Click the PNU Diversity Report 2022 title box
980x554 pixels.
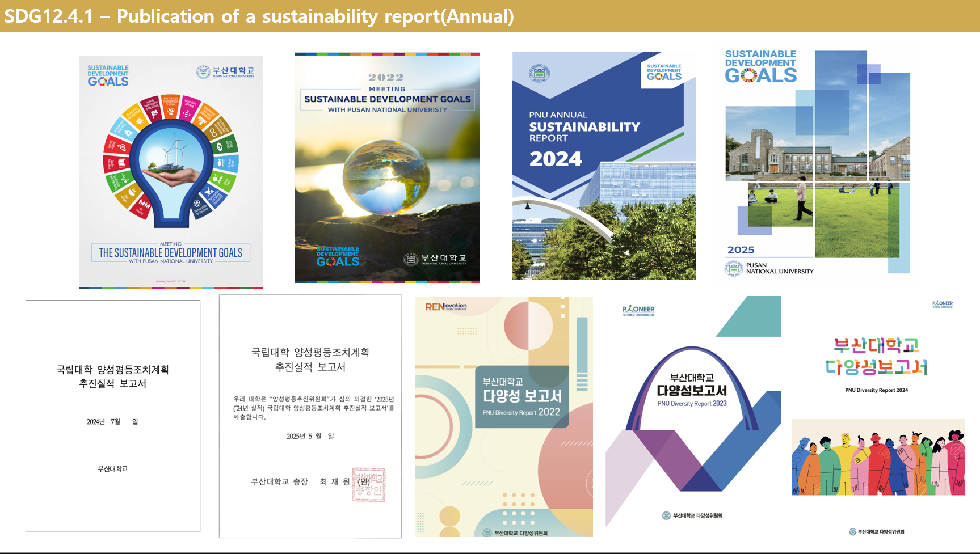521,397
